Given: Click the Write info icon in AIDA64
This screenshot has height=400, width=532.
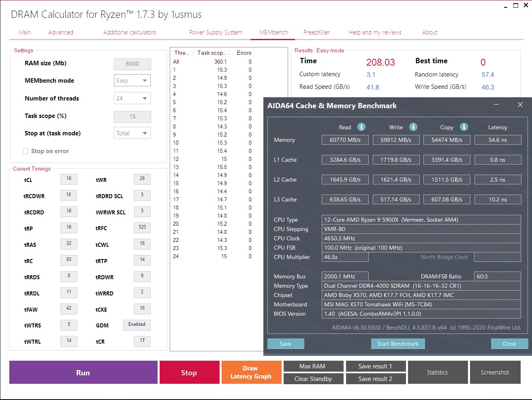Looking at the screenshot, I should 413,127.
